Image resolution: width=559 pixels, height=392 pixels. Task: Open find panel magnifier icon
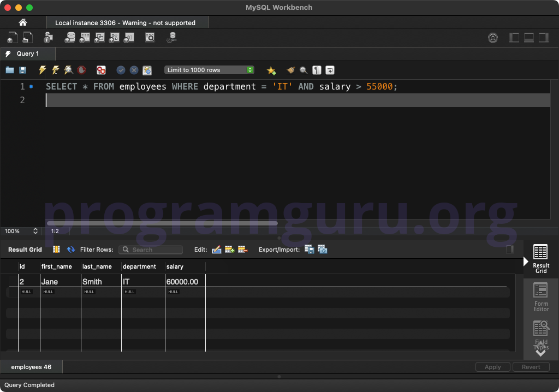tap(304, 70)
